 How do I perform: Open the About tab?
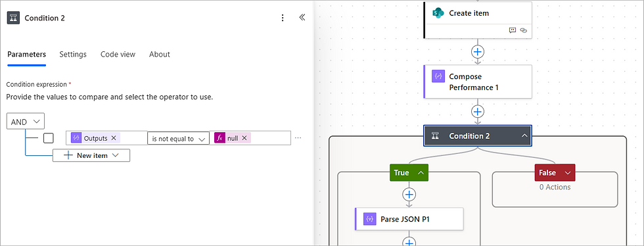coord(159,55)
